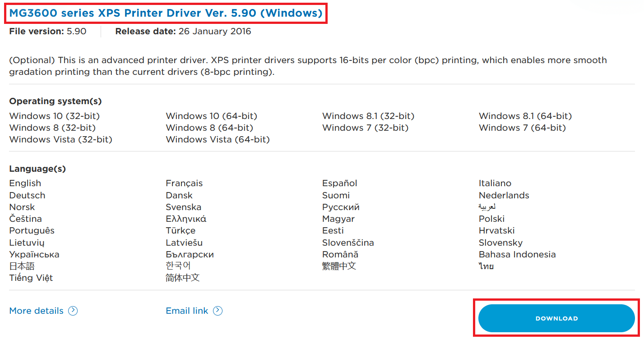This screenshot has width=644, height=339.
Task: Click the Windows Vista (64-bit) entry
Action: tap(218, 139)
